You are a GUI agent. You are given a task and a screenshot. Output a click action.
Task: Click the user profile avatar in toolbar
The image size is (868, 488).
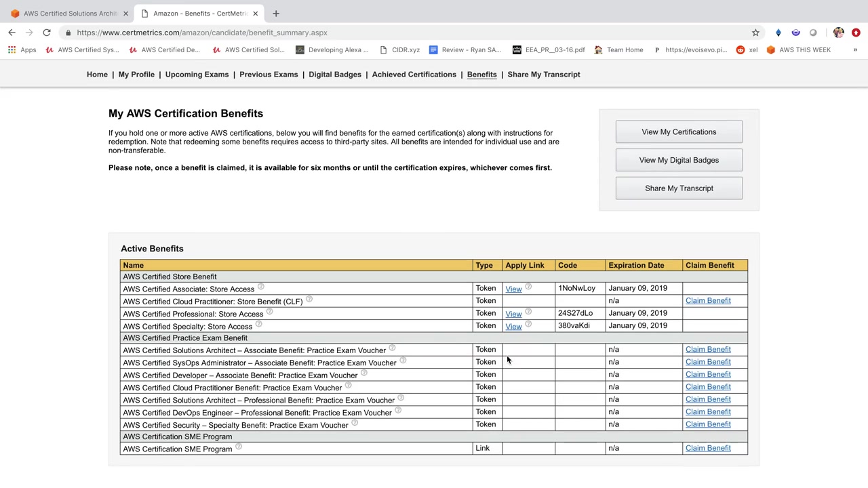pyautogui.click(x=839, y=33)
